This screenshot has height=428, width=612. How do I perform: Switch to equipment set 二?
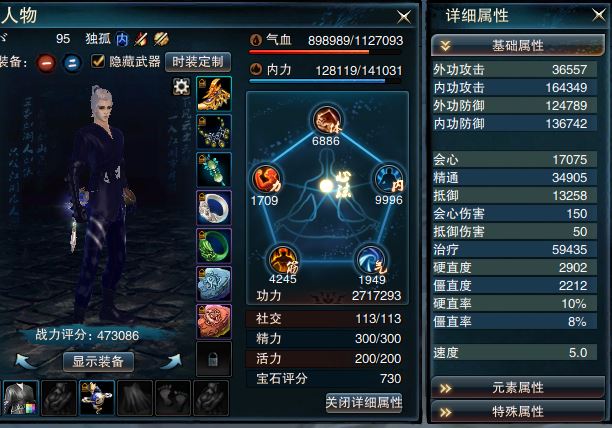(x=72, y=62)
